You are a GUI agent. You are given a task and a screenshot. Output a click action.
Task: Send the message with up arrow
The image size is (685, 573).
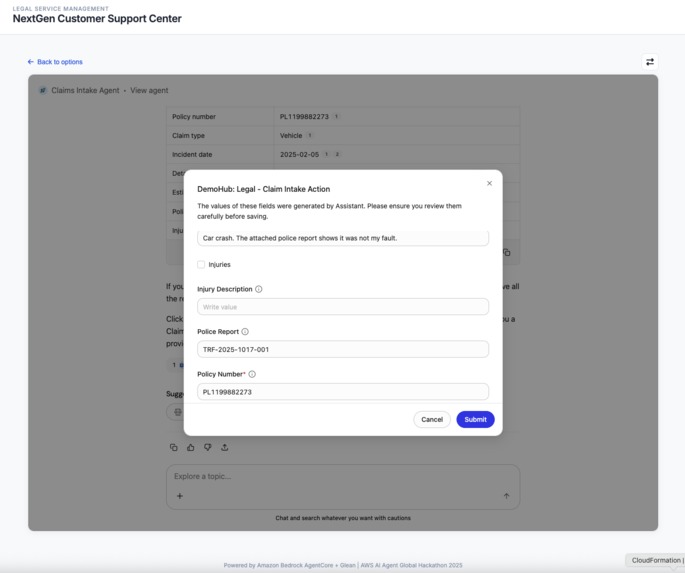(x=506, y=496)
